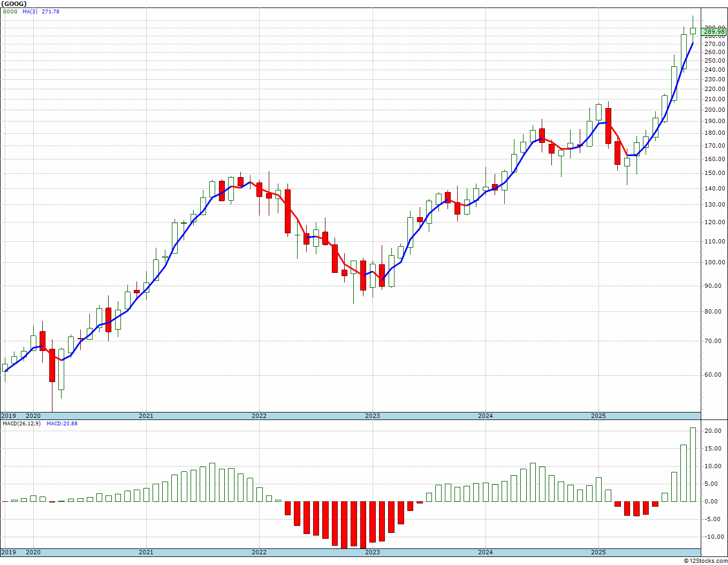Screen dimensions: 728x565
Task: Click the MA(3) moving average legend label
Action: pyautogui.click(x=30, y=11)
